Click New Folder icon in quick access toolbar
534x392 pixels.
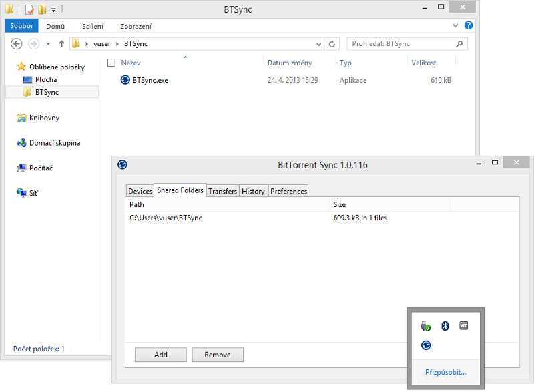pyautogui.click(x=42, y=9)
